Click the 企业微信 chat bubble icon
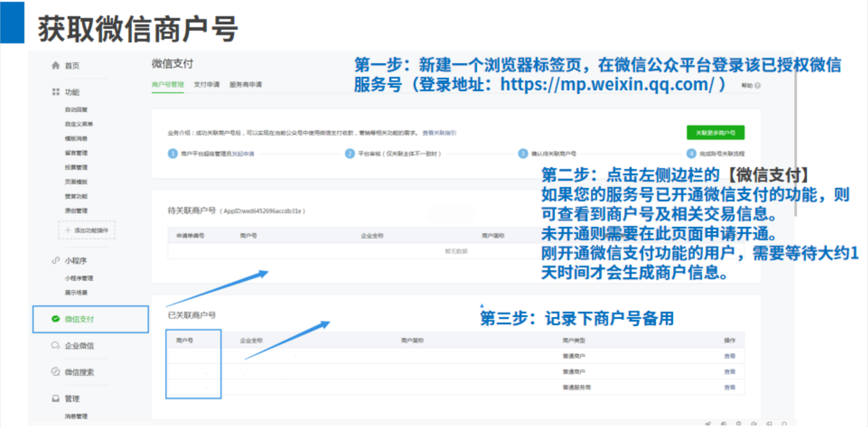Screen dimensions: 868x427 pos(55,346)
